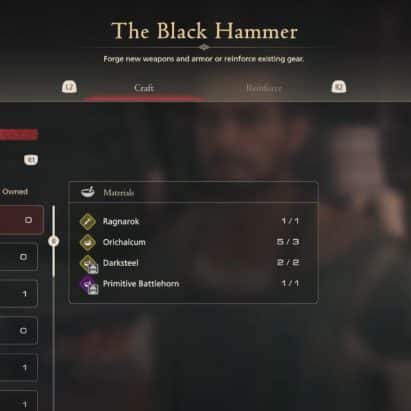Click the Materials mortar bowl icon
Image resolution: width=411 pixels, height=411 pixels.
pyautogui.click(x=88, y=192)
